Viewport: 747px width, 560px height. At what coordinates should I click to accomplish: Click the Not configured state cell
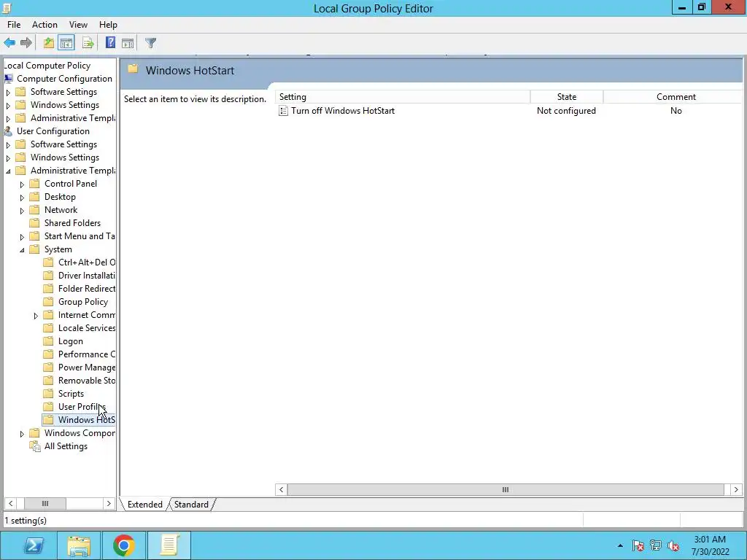pyautogui.click(x=566, y=111)
